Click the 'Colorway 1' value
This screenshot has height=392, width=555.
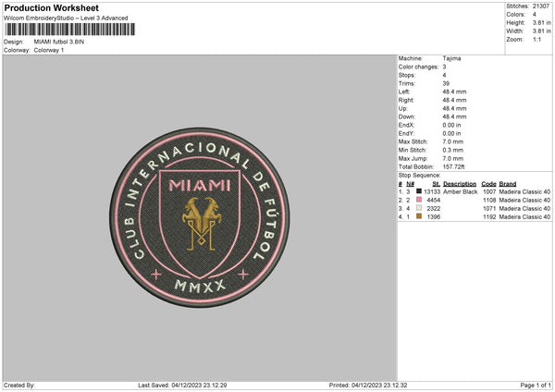pyautogui.click(x=49, y=50)
